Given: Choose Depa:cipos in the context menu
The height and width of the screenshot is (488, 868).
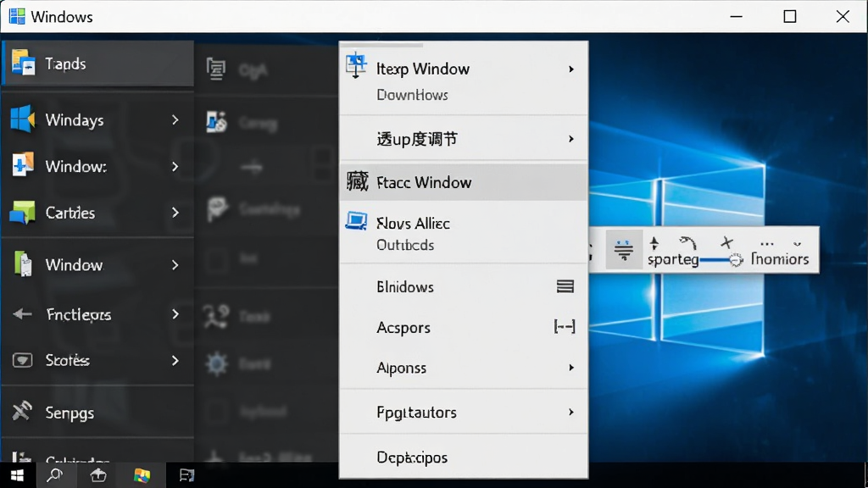Looking at the screenshot, I should coord(464,457).
